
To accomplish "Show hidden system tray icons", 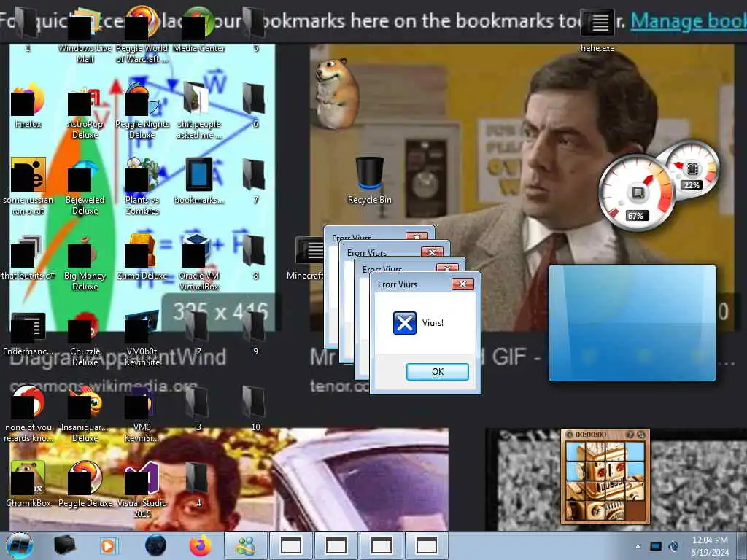I will (x=638, y=546).
